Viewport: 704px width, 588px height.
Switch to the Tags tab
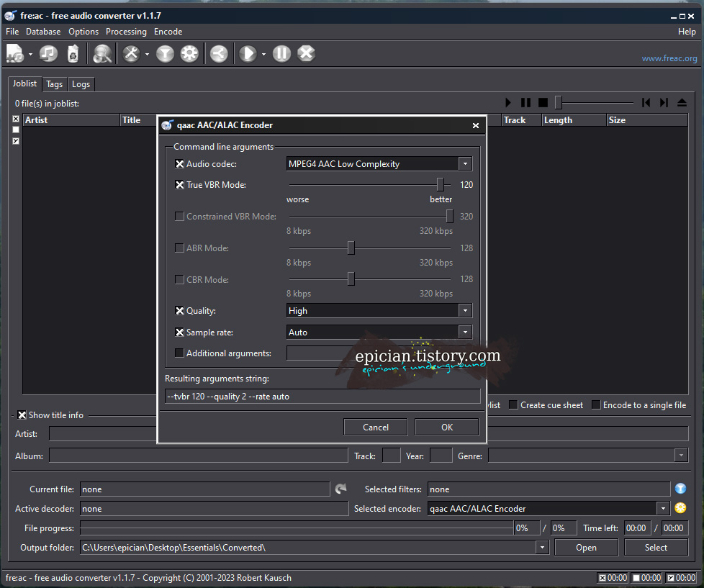tap(54, 84)
